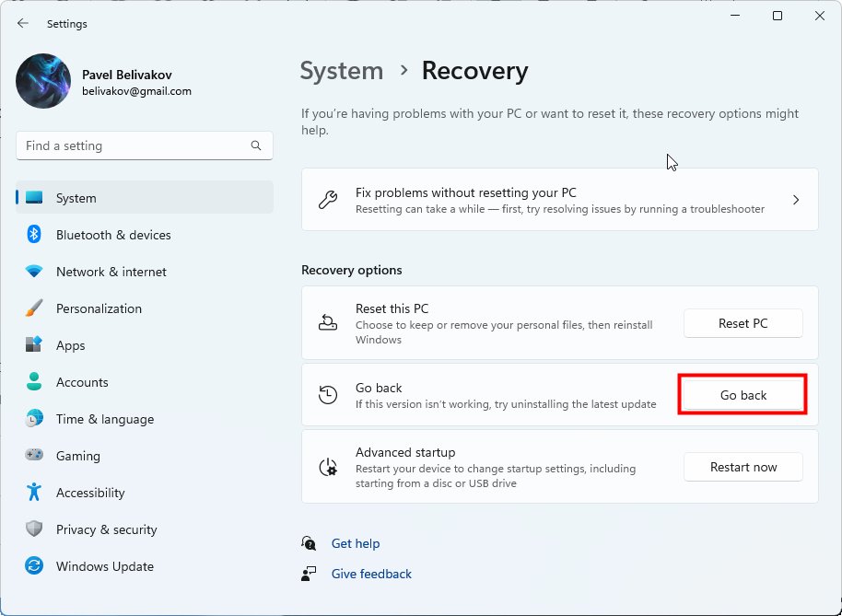Open the Get help link
The height and width of the screenshot is (616, 842).
[x=356, y=543]
